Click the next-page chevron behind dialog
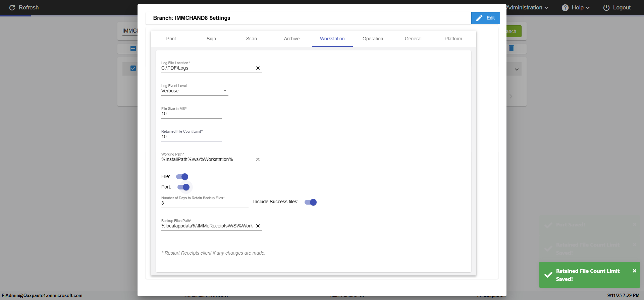 [511, 96]
